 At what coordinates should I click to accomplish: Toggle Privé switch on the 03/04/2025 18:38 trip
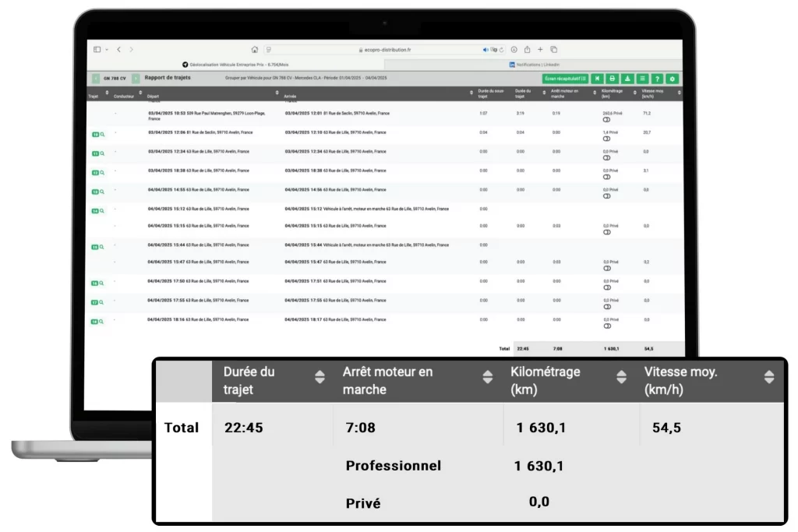[606, 175]
